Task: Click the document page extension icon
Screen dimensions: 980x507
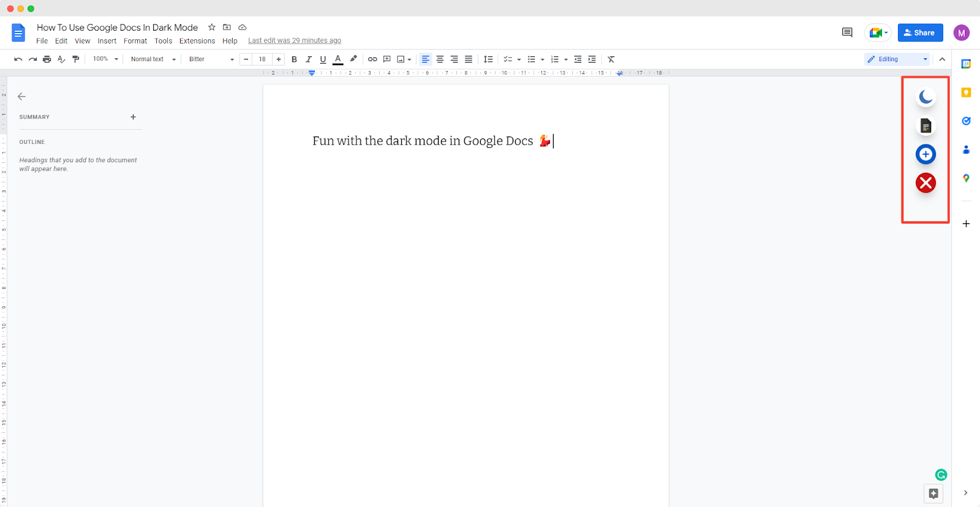Action: tap(925, 126)
